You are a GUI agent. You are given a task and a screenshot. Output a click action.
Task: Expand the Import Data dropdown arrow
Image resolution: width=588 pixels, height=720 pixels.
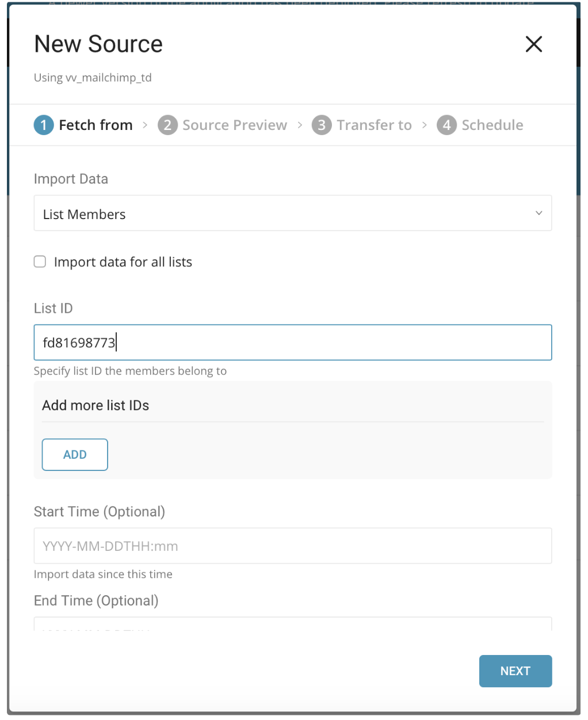[539, 213]
